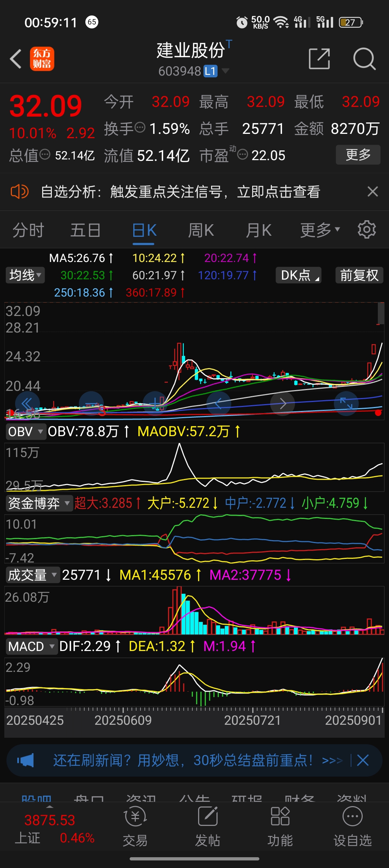The image size is (389, 868).
Task: Expand stock code dropdown triangle
Action: (x=225, y=71)
